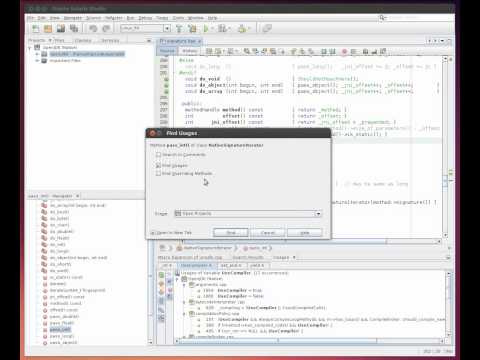Click the editor vertical scrollbar

445,147
